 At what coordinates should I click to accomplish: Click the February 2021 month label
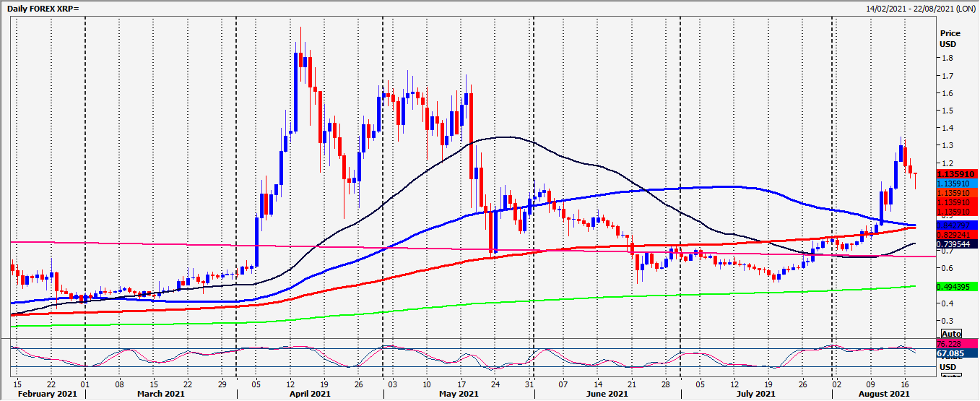click(46, 394)
